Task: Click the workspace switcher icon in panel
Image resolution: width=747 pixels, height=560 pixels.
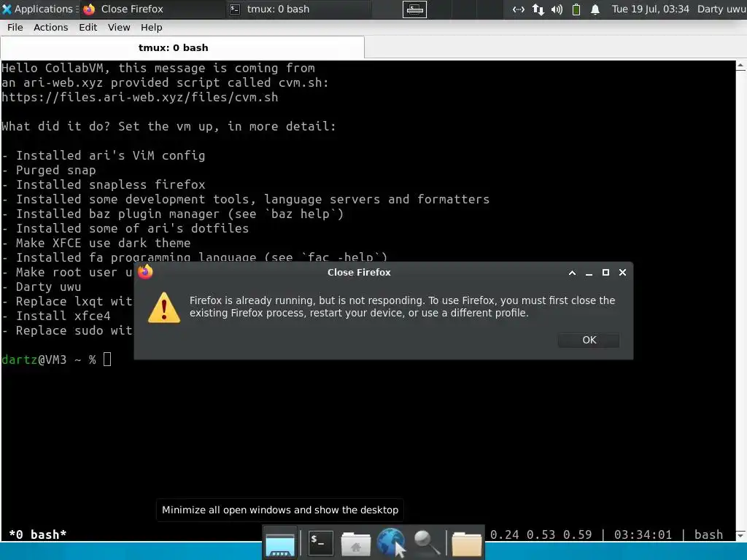Action: click(x=414, y=9)
